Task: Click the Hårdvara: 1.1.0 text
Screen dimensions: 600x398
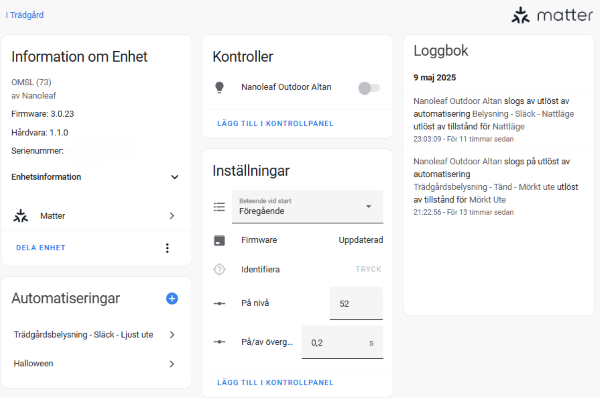Action: [x=40, y=132]
